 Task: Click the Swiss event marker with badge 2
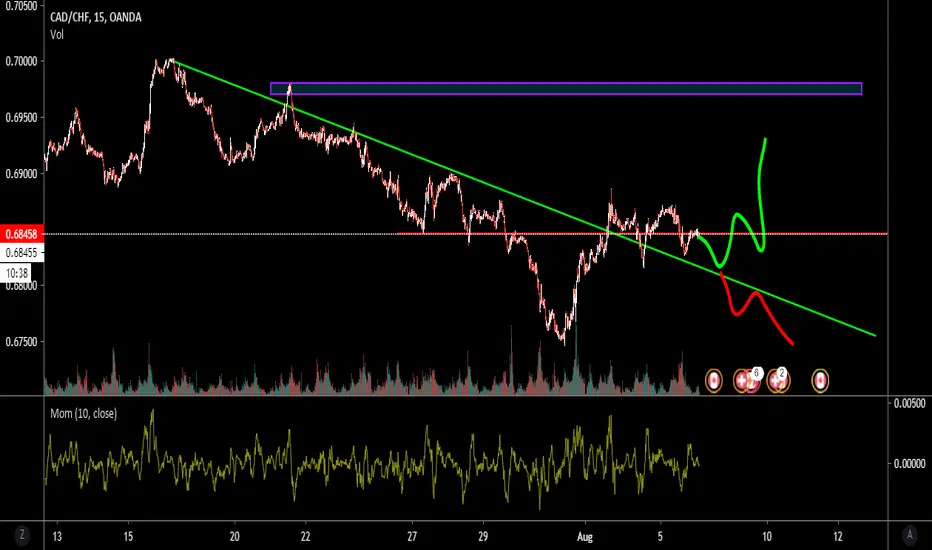click(x=775, y=381)
